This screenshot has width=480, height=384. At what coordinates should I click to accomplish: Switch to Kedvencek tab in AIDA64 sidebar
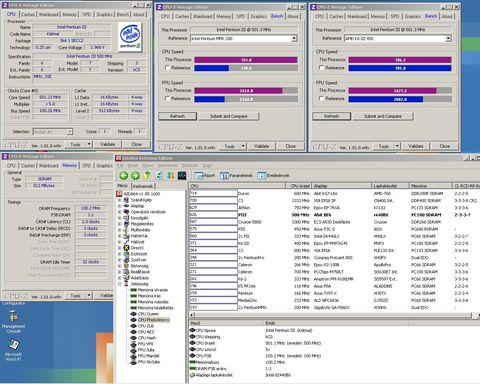(143, 186)
